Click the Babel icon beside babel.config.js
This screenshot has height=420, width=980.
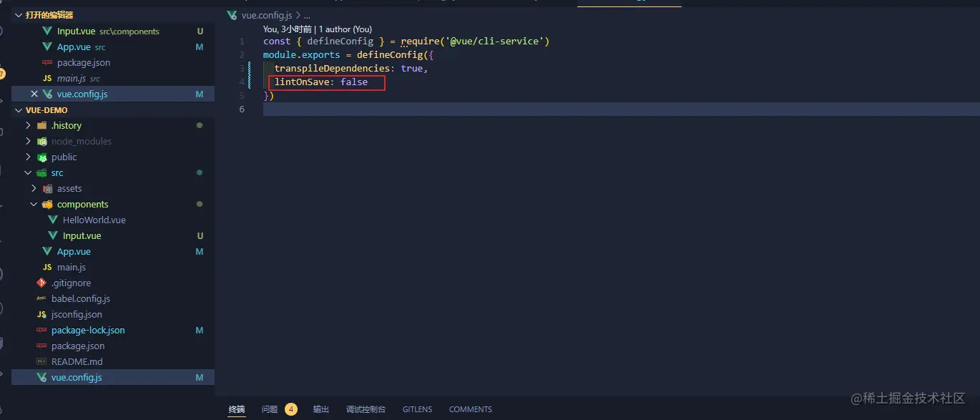pos(41,298)
